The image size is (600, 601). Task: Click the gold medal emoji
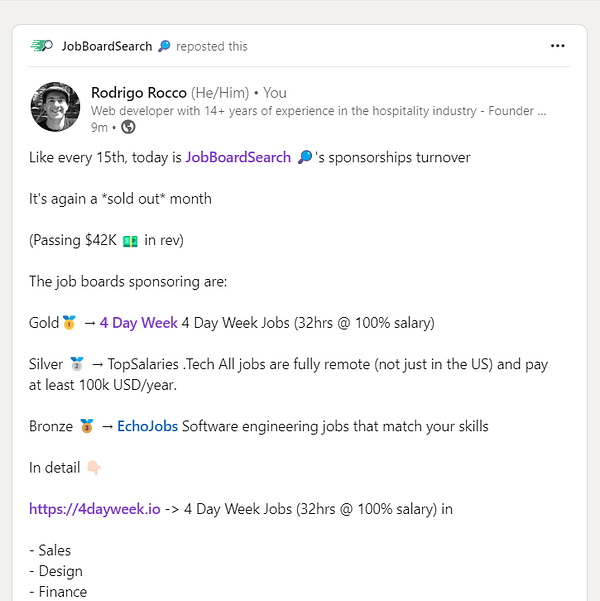click(69, 323)
